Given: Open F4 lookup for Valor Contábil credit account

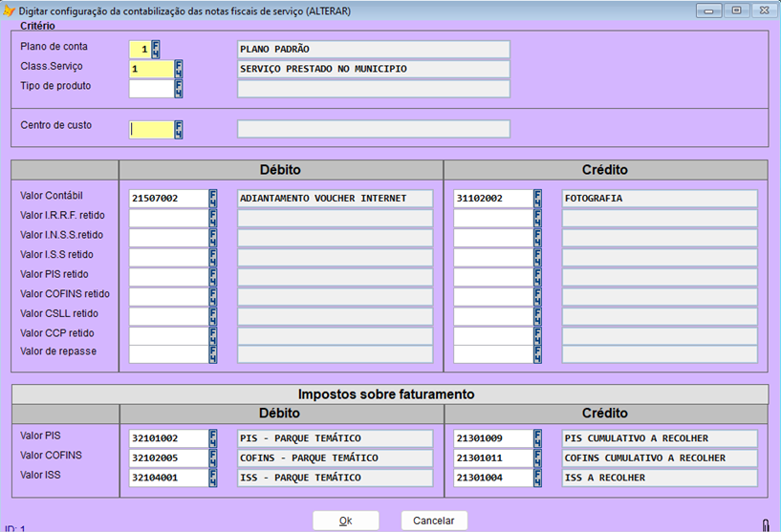Looking at the screenshot, I should pos(538,199).
